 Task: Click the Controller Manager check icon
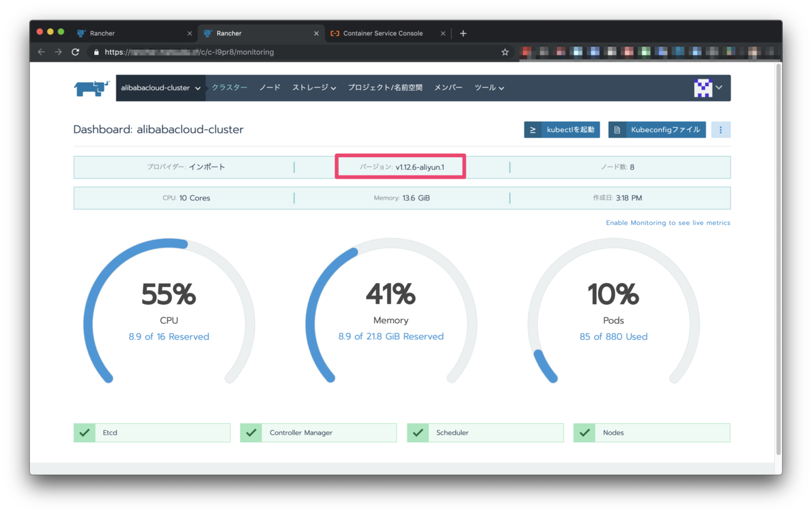[x=251, y=433]
